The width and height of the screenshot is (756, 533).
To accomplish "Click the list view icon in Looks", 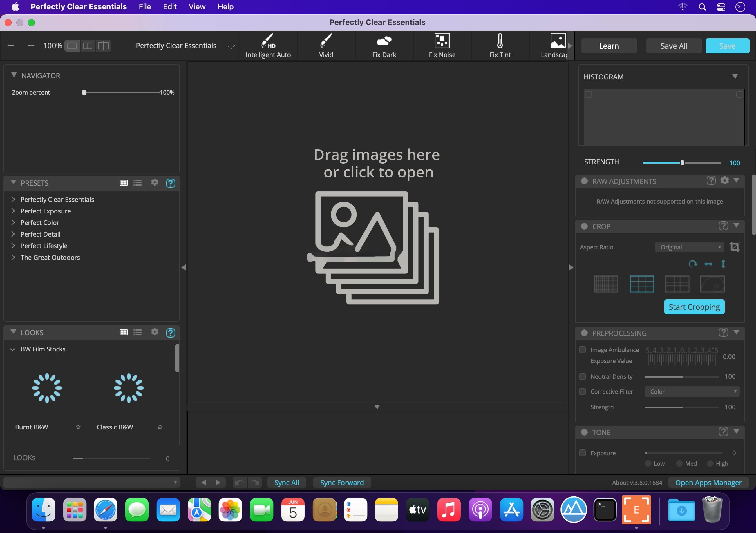I will 138,332.
